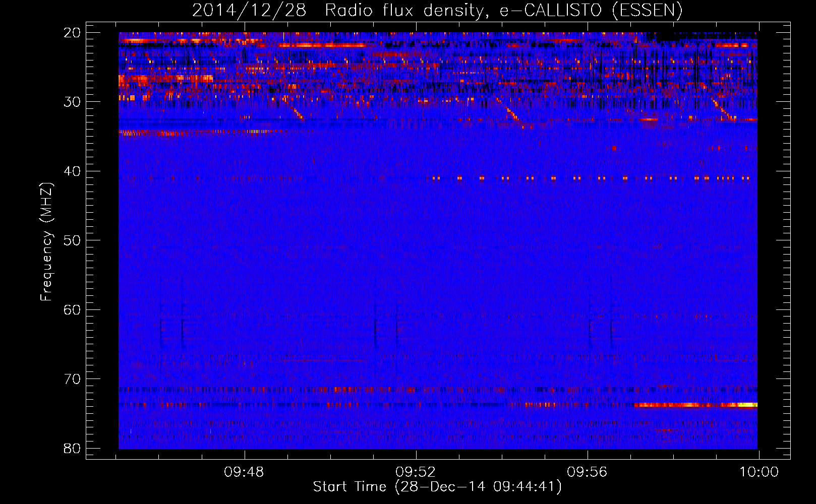This screenshot has height=504, width=816.
Task: Click the 20 frequency tick label
Action: (x=72, y=32)
